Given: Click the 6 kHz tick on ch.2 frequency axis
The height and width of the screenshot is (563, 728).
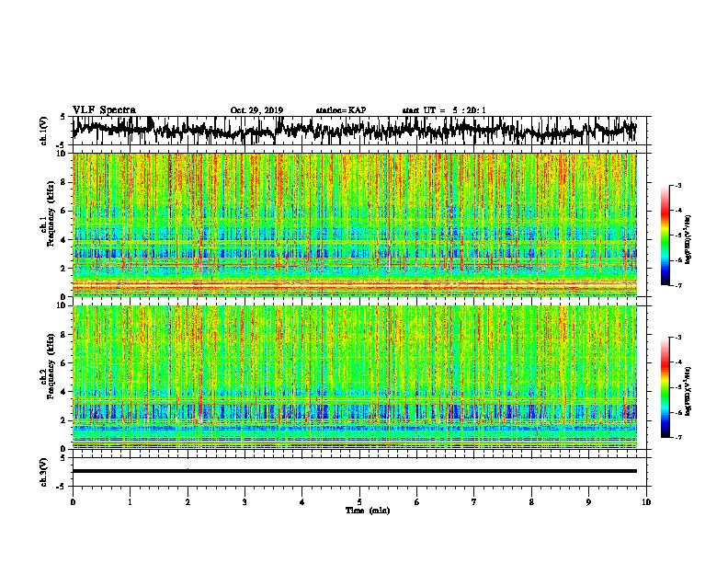Looking at the screenshot, I should (63, 362).
